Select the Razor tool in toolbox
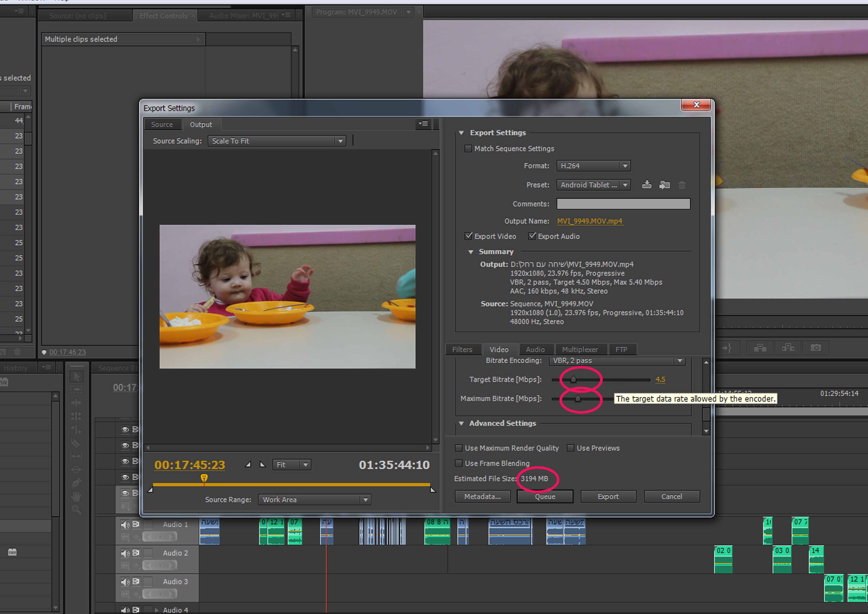868x614 pixels. coord(76,443)
